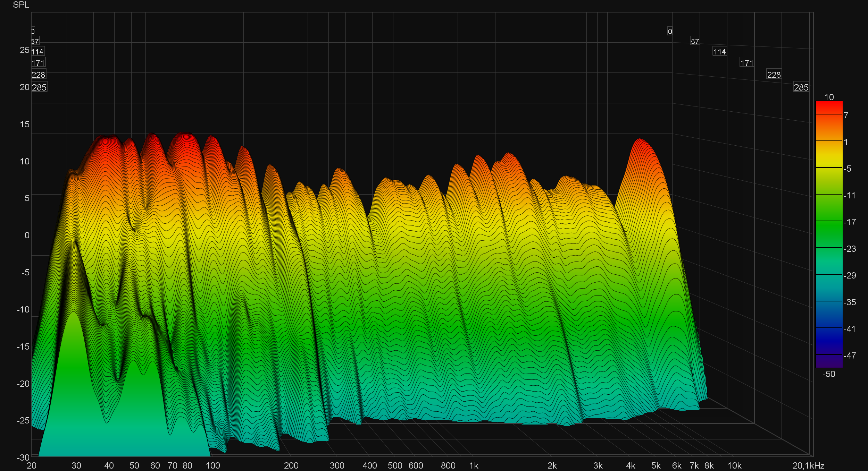
Task: Click the SPL axis title
Action: coord(21,5)
